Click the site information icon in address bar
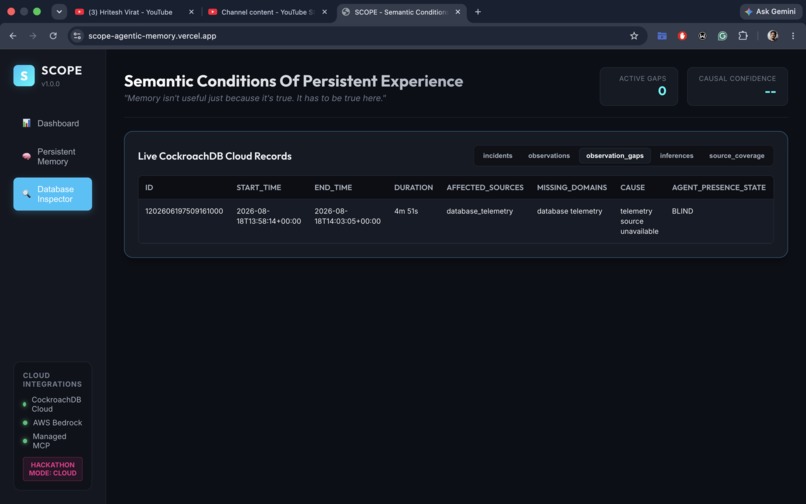This screenshot has height=504, width=806. click(77, 36)
